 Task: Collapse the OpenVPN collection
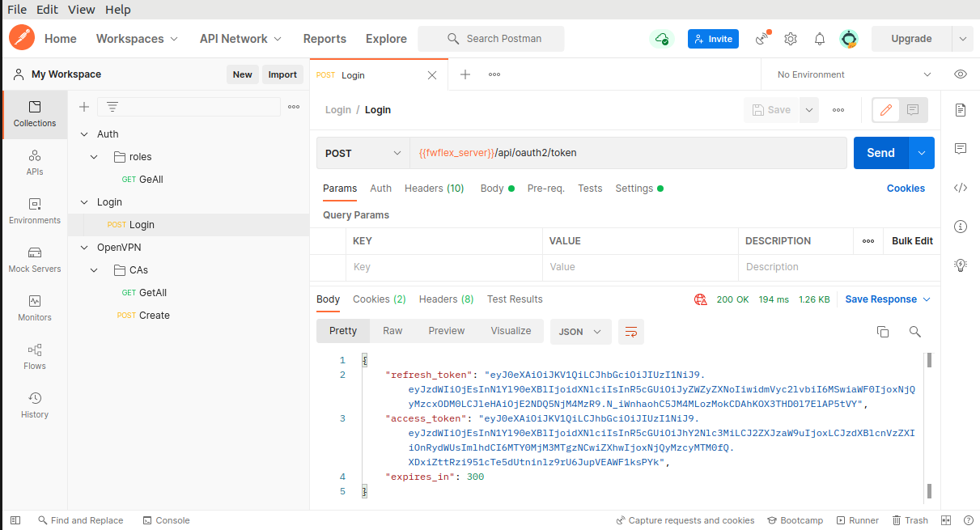coord(84,248)
